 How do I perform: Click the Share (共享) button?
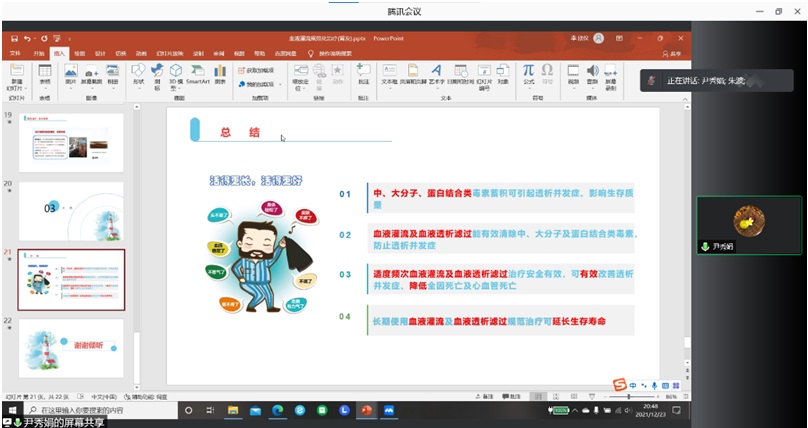[x=672, y=53]
